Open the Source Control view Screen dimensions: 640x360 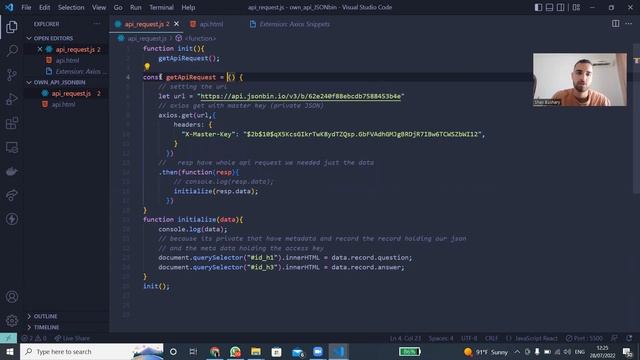(12, 75)
